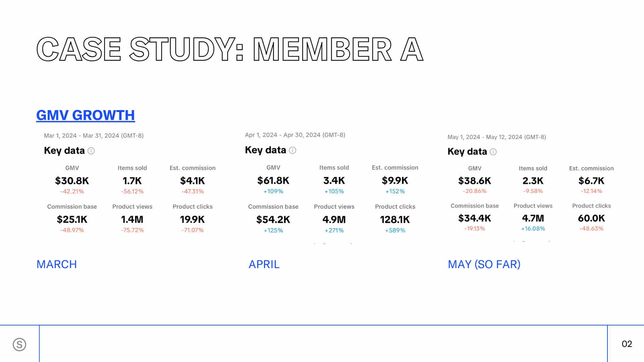Click the 128.1K product clicks figure
This screenshot has width=644, height=362.
coord(395,220)
